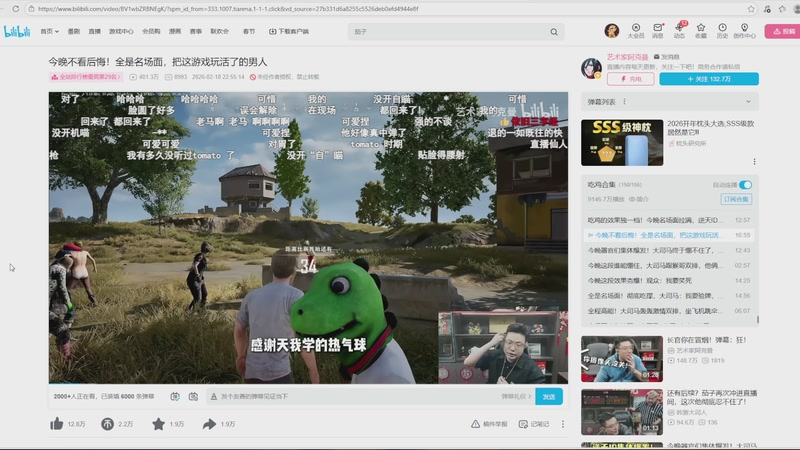
Task: Open 会员购 in the top navigation
Action: click(151, 32)
